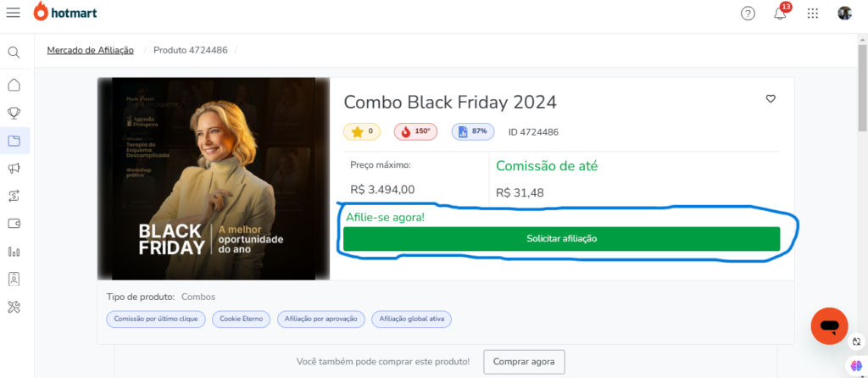The height and width of the screenshot is (378, 868).
Task: Open the notifications bell with badge
Action: (782, 12)
